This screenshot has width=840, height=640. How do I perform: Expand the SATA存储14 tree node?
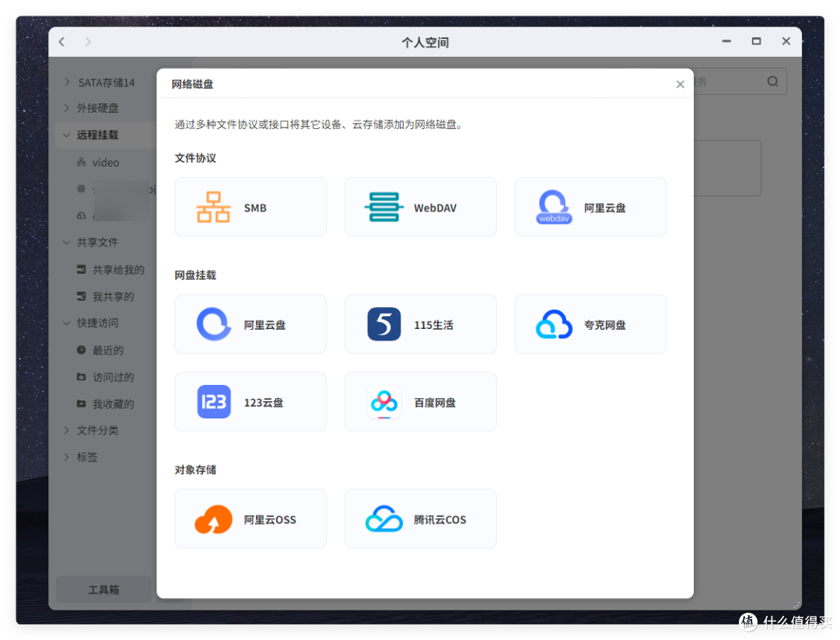(66, 82)
